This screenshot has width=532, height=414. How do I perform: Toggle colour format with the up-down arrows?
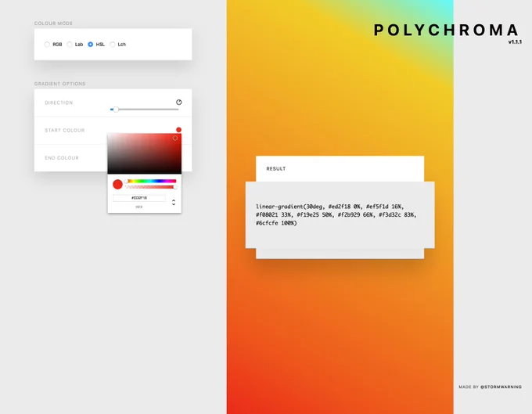[174, 202]
